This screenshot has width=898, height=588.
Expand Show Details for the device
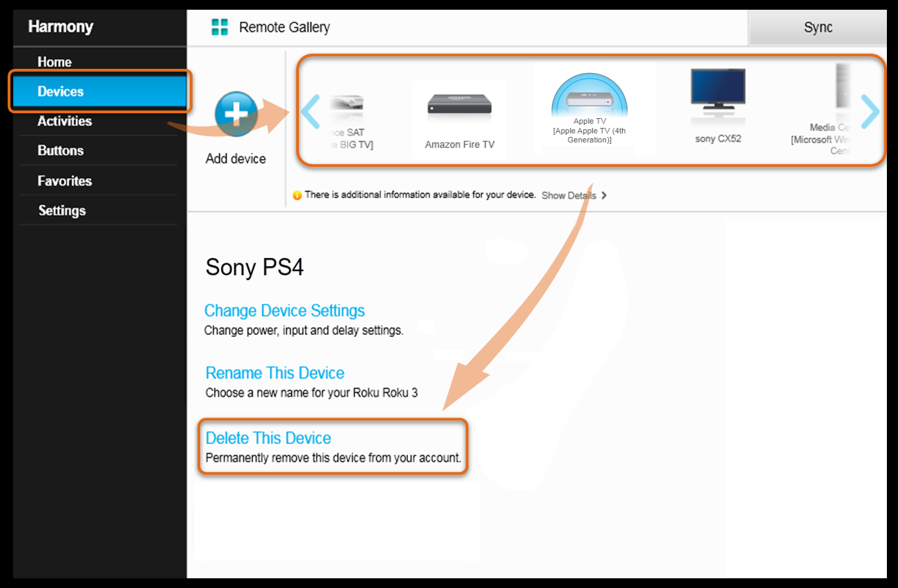pyautogui.click(x=569, y=195)
